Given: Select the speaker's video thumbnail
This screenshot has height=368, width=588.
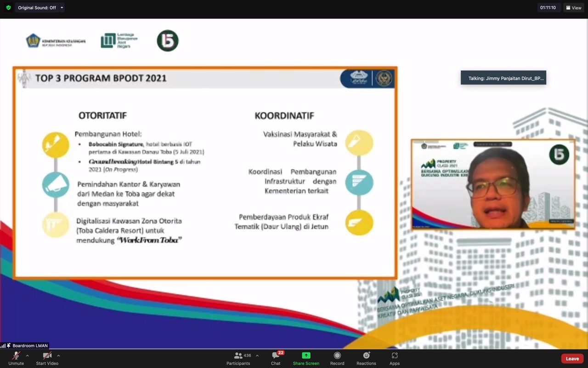Looking at the screenshot, I should pyautogui.click(x=493, y=184).
